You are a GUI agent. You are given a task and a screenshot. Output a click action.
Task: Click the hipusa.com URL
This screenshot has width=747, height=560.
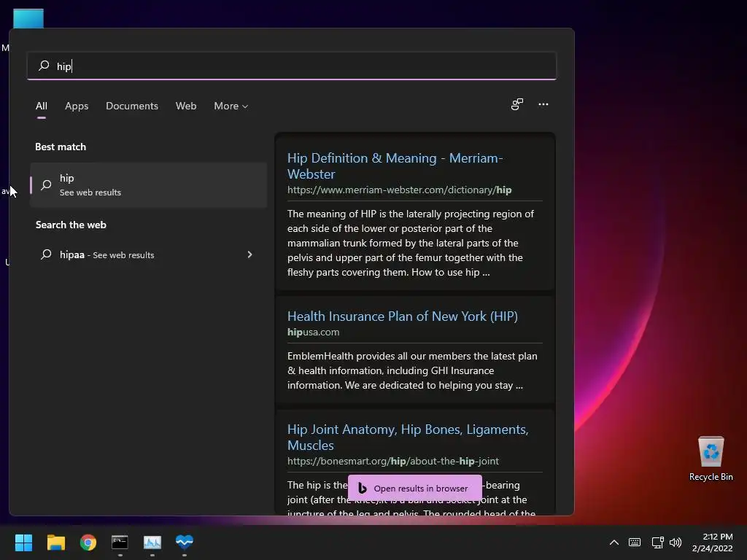pyautogui.click(x=314, y=332)
